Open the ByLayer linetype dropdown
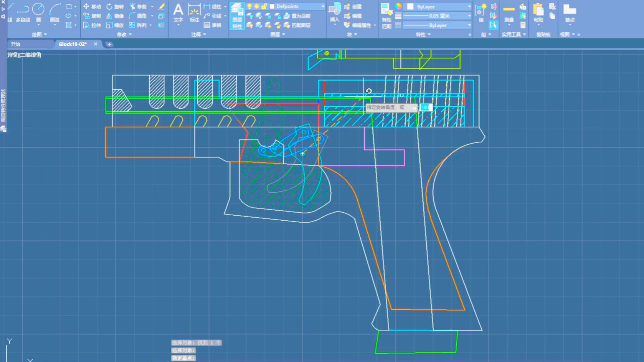Viewport: 644px width, 362px height. [x=469, y=25]
